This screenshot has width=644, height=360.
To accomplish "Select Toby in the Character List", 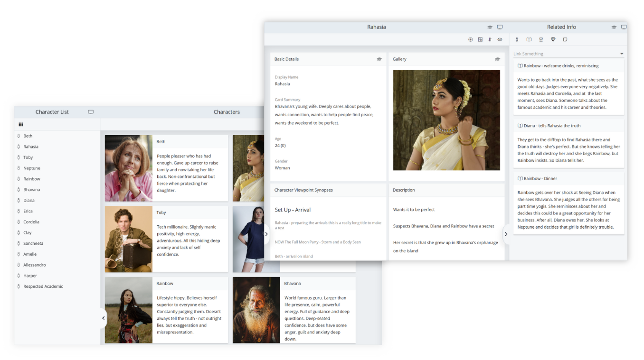I will [28, 157].
